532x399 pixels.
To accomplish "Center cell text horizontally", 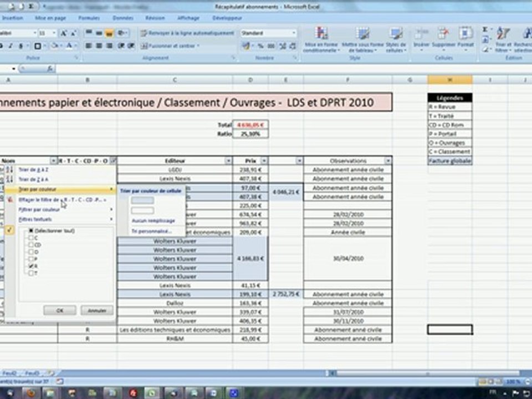I will pyautogui.click(x=99, y=45).
